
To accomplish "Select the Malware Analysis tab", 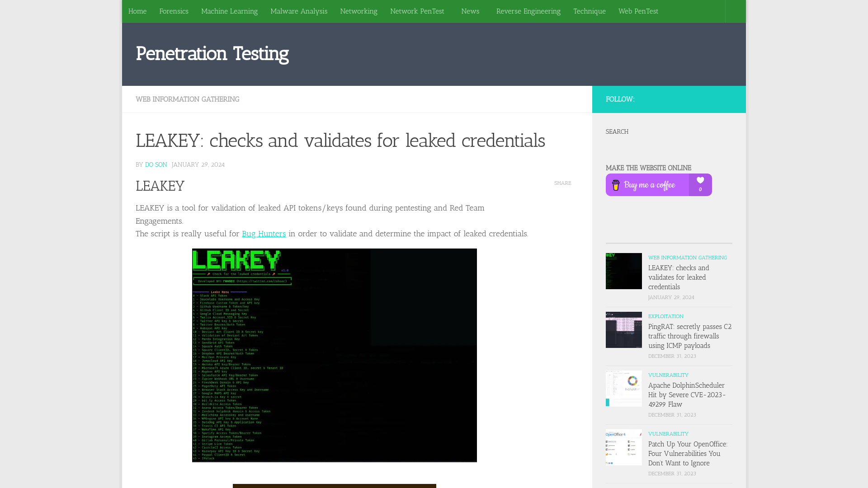I will tap(299, 11).
